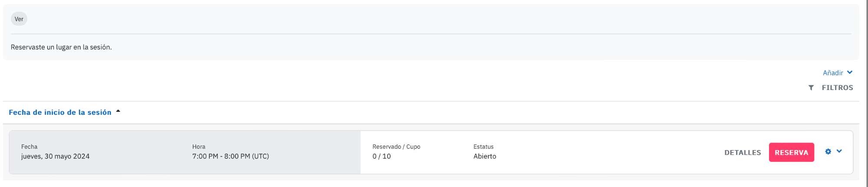Click the Reservado / Cupo label

coord(396,147)
